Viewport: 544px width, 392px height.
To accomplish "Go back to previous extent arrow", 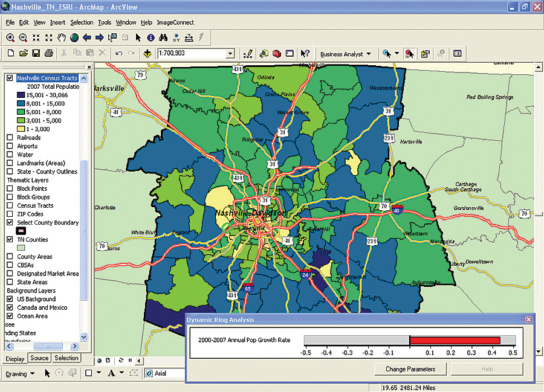I will [86, 37].
